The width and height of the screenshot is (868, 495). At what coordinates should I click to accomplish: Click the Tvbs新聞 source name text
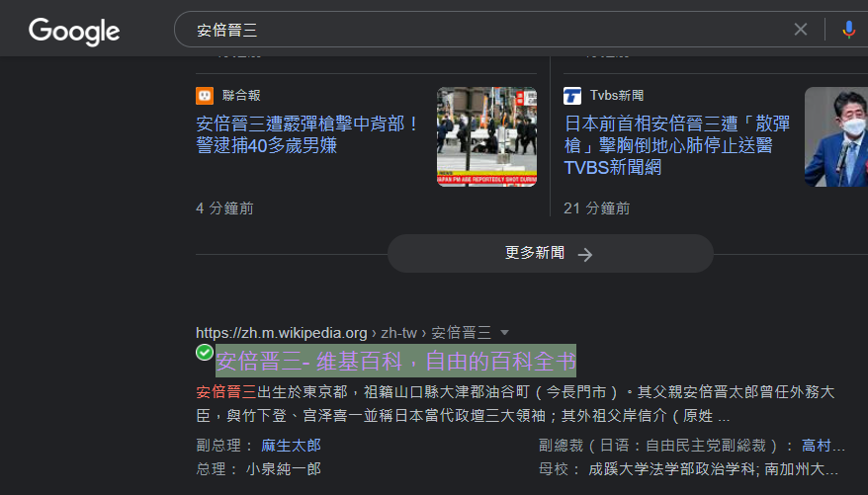(x=617, y=95)
